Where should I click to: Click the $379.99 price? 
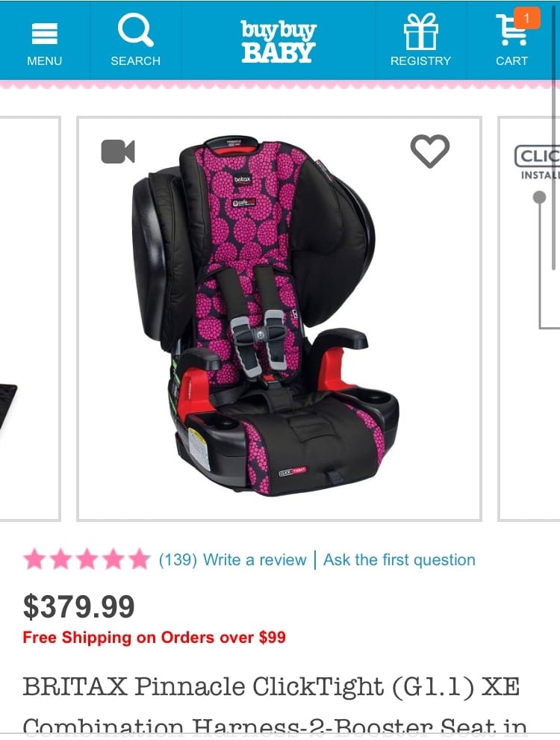pos(79,606)
